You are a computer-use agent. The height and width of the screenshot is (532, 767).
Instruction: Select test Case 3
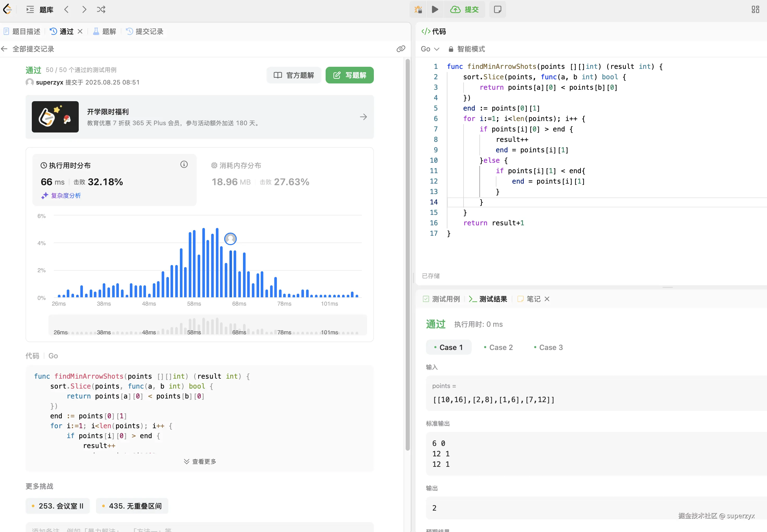(549, 347)
